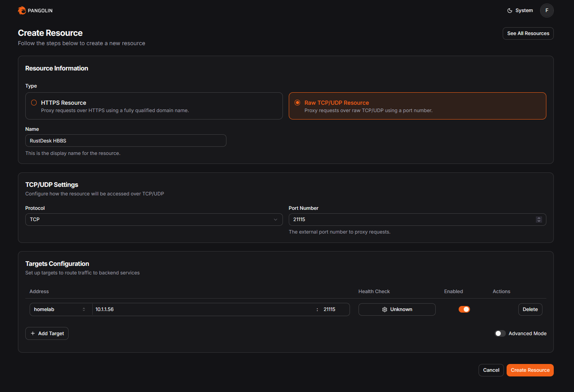The image size is (574, 392).
Task: Edit the target IP address 10.1.1.56
Action: coord(203,309)
